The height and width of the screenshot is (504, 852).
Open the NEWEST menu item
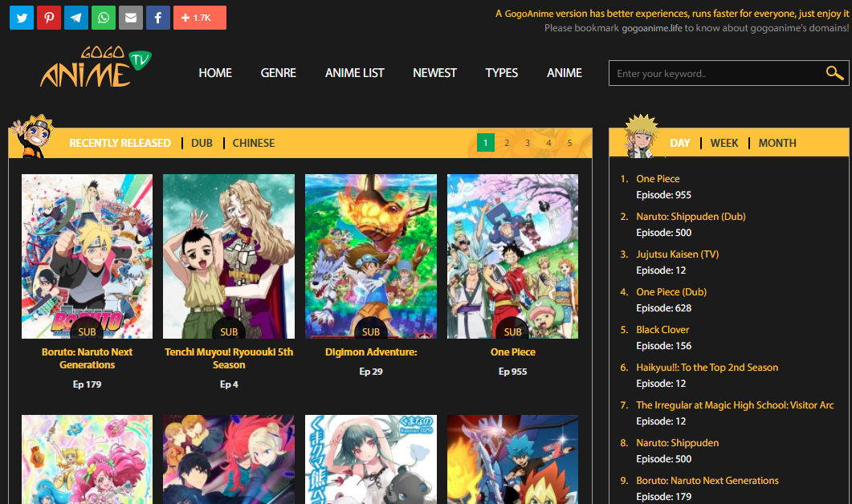(x=434, y=73)
